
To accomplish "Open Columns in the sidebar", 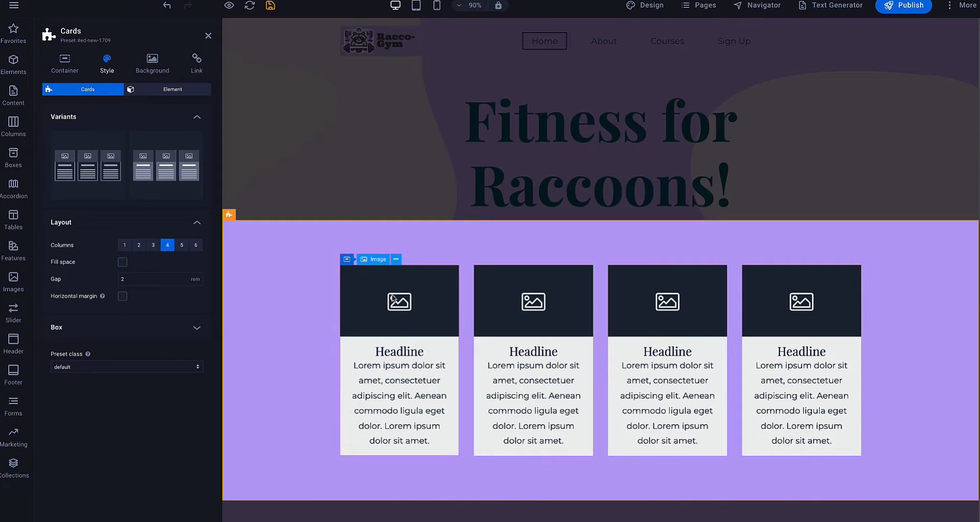I will coord(13,127).
